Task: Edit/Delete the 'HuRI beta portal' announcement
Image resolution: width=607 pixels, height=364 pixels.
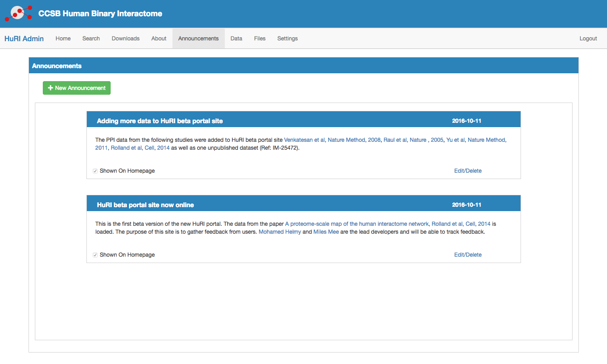Action: (468, 255)
